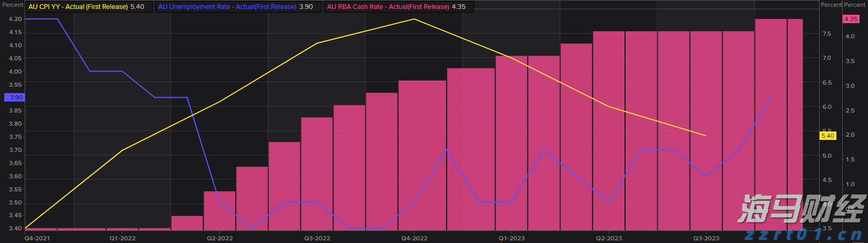The height and width of the screenshot is (243, 868).
Task: Click the blue 3.90 value tag on left axis
Action: click(14, 97)
